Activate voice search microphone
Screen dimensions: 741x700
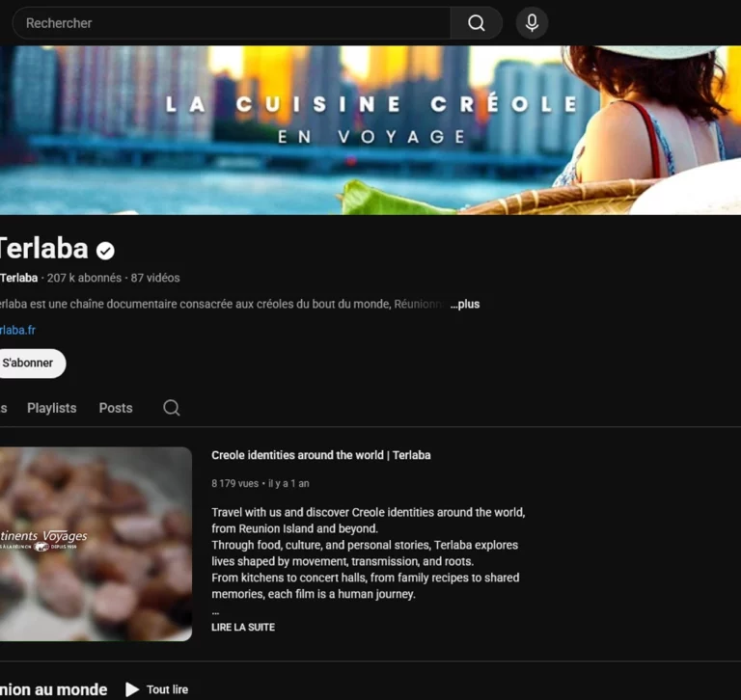pos(532,23)
